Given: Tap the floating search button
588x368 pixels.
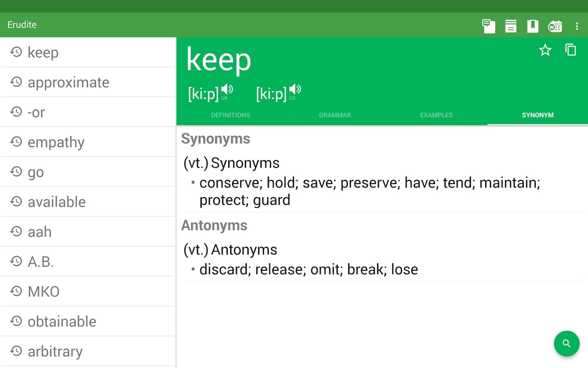Looking at the screenshot, I should click(x=566, y=343).
